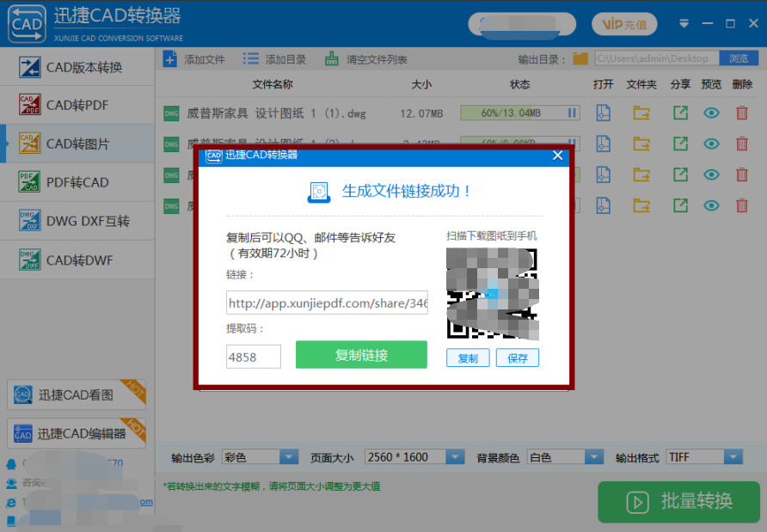Click the fourth row's trash icon
The image size is (767, 532).
click(742, 205)
